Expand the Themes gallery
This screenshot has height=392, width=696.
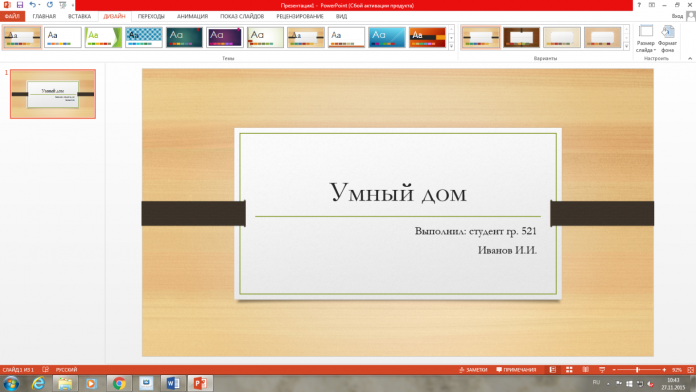pyautogui.click(x=451, y=46)
